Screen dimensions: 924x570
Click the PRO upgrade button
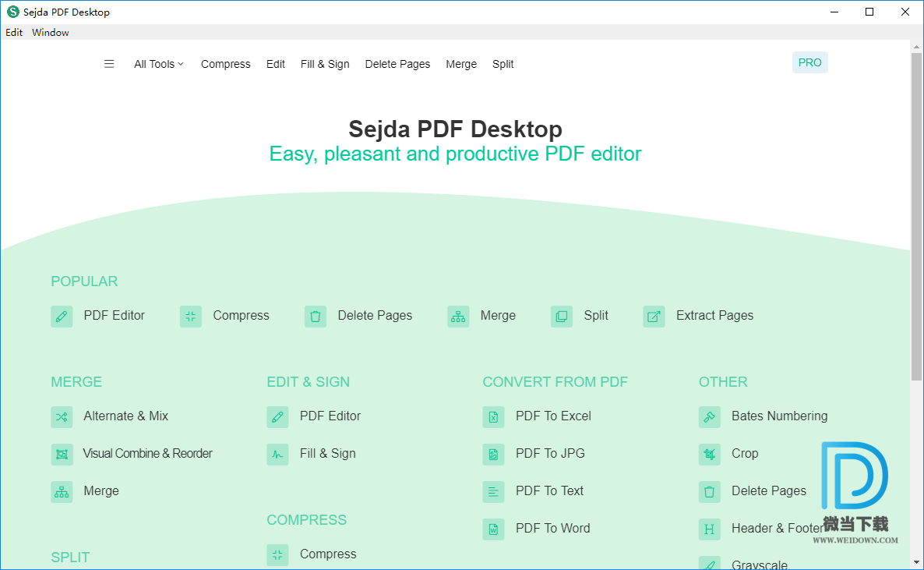[x=809, y=62]
